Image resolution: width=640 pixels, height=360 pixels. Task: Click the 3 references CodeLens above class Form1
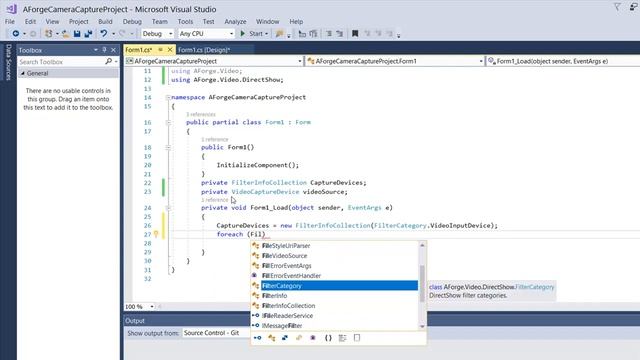click(x=201, y=115)
